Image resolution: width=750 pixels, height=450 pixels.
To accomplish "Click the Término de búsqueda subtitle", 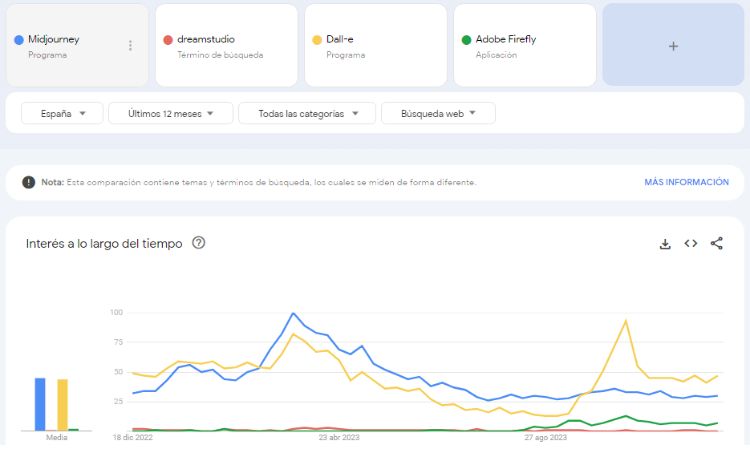I will [220, 55].
